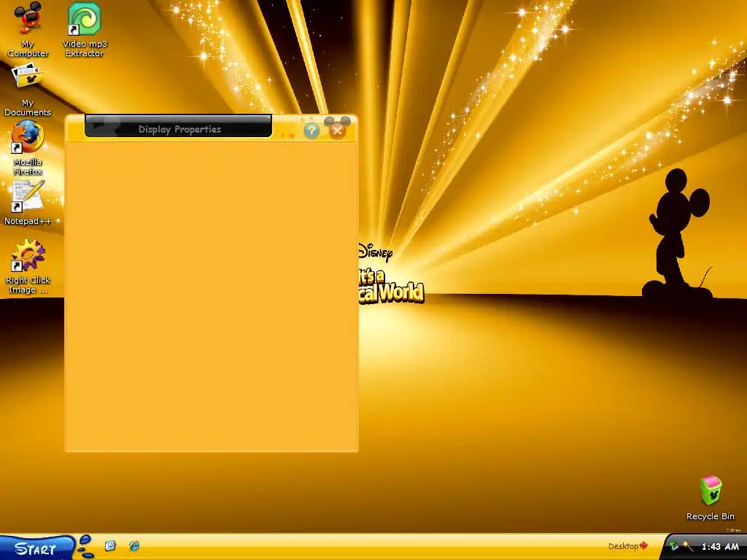Click the Desktop toolbar label

(623, 546)
